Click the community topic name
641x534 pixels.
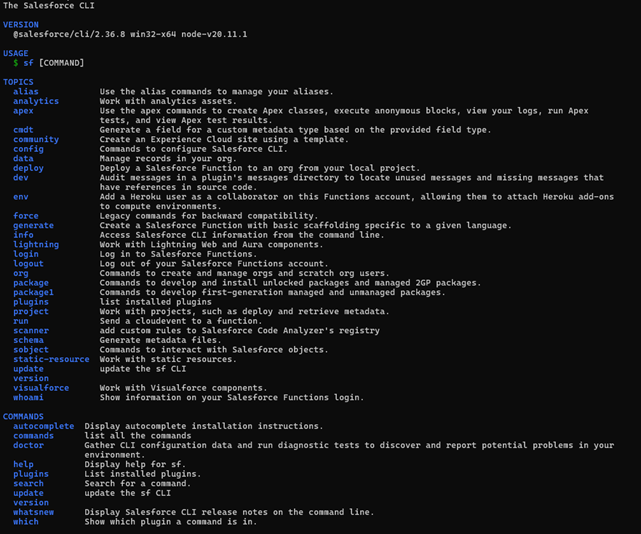36,139
